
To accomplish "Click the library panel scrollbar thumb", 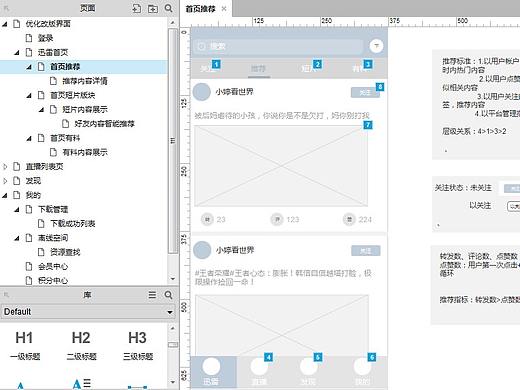I will (173, 345).
